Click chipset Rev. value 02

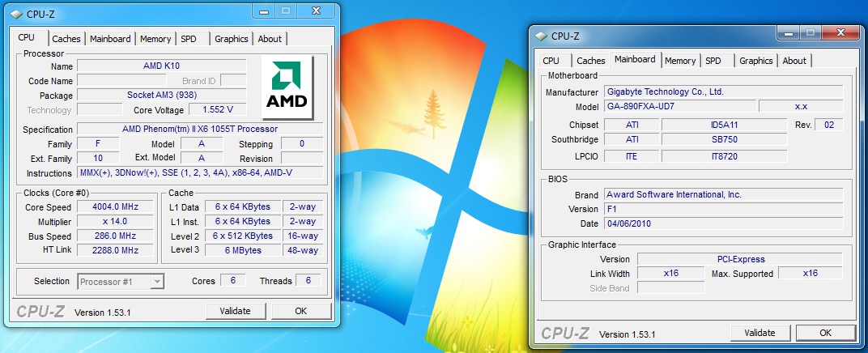pos(829,125)
